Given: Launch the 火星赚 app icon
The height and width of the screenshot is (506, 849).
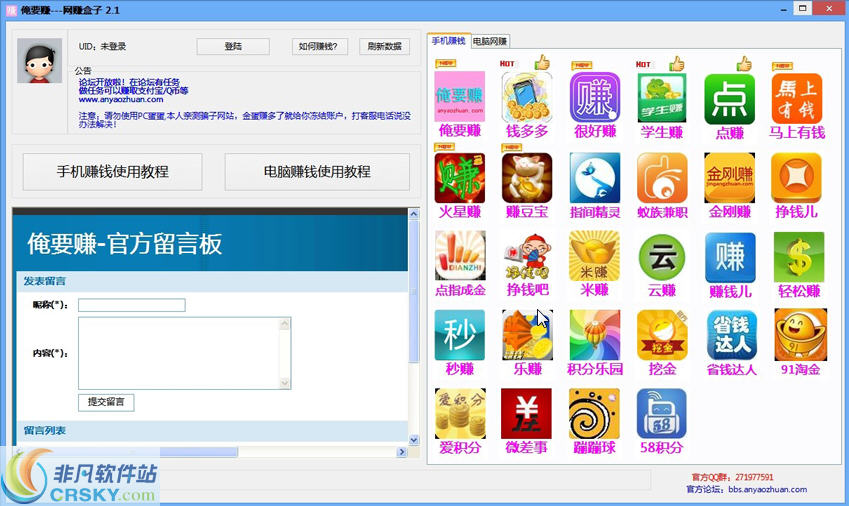Looking at the screenshot, I should tap(460, 178).
